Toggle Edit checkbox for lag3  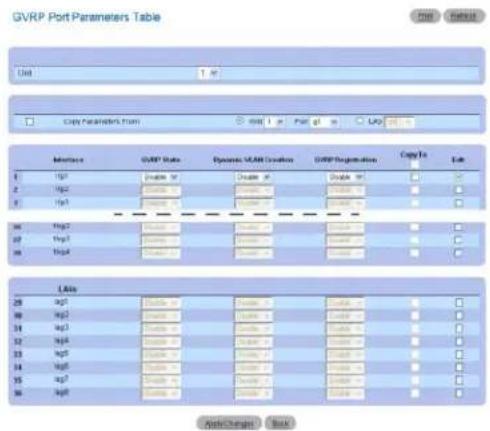click(x=459, y=329)
